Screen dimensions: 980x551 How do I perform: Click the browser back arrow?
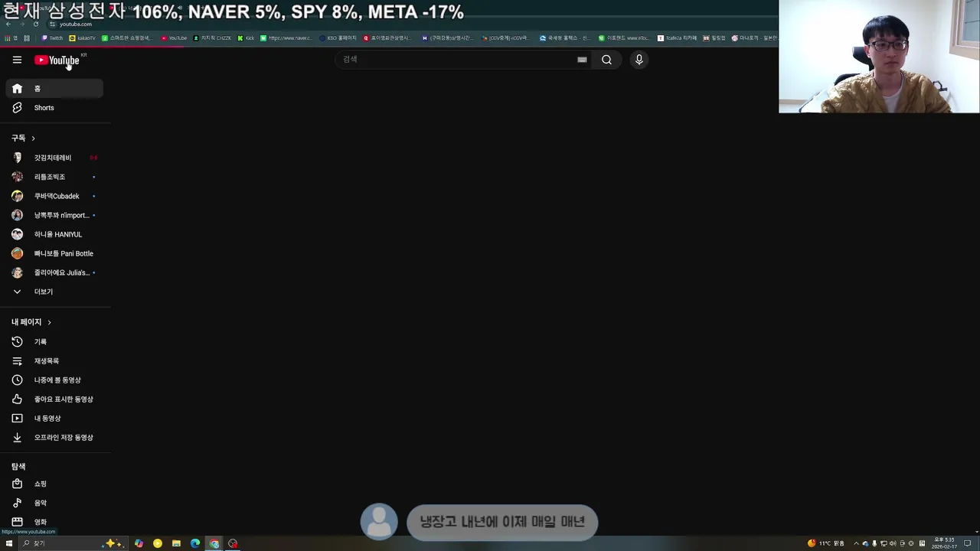[x=8, y=24]
